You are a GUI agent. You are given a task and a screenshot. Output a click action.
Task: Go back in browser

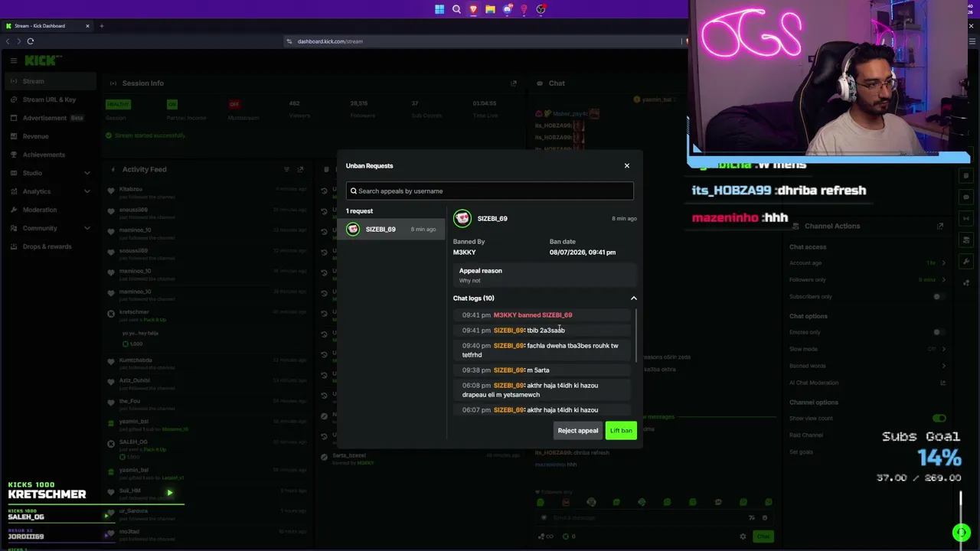point(8,41)
